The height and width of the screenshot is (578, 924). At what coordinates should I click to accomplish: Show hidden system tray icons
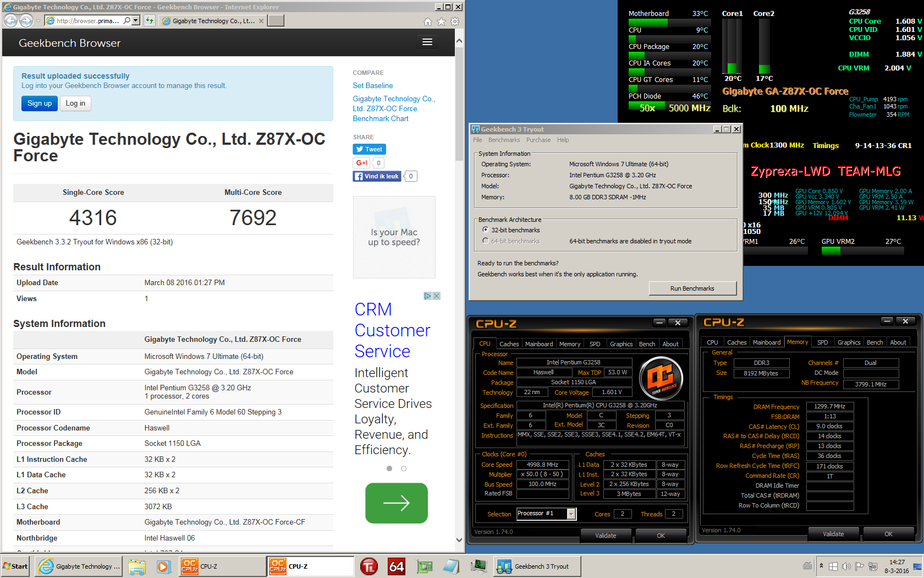[821, 566]
